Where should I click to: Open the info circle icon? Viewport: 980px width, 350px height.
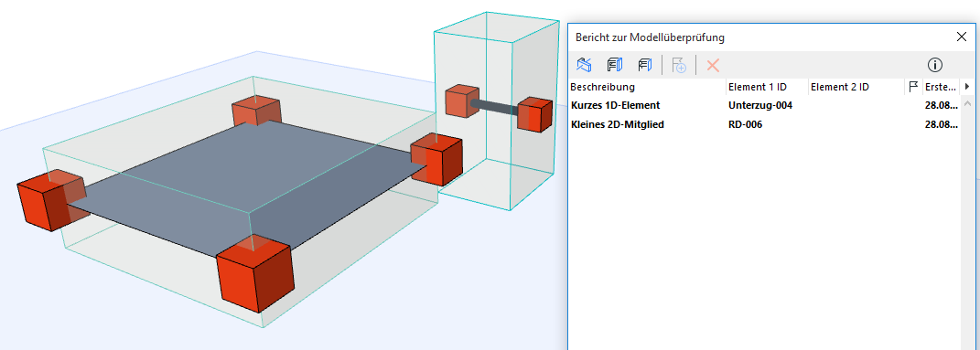(935, 64)
